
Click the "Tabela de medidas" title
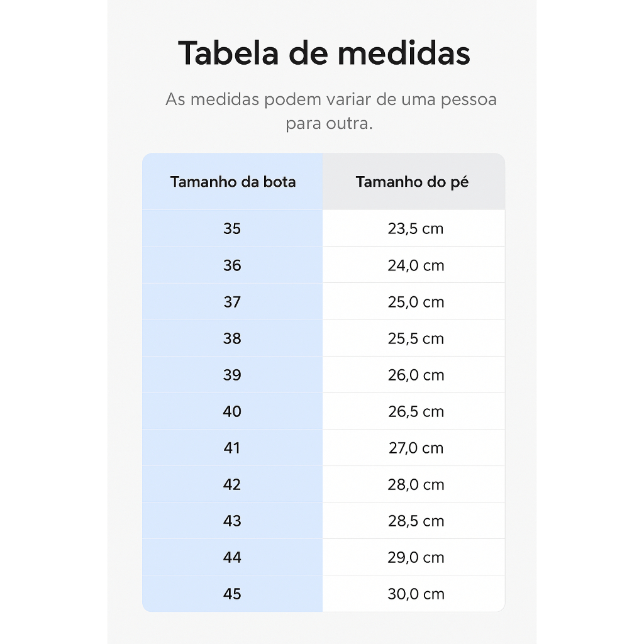pyautogui.click(x=324, y=53)
